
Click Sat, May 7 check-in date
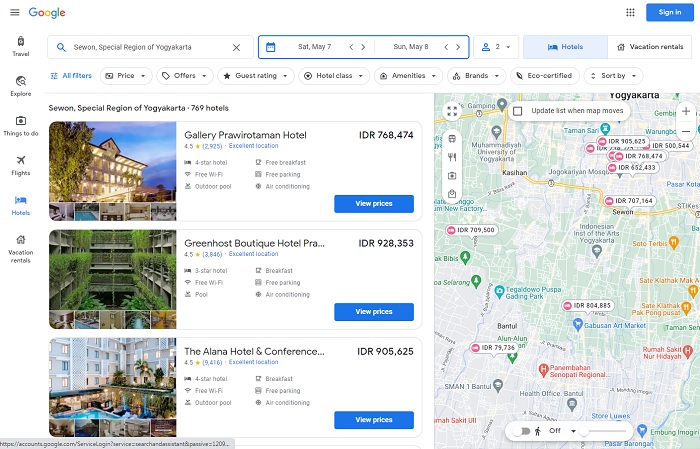[314, 47]
